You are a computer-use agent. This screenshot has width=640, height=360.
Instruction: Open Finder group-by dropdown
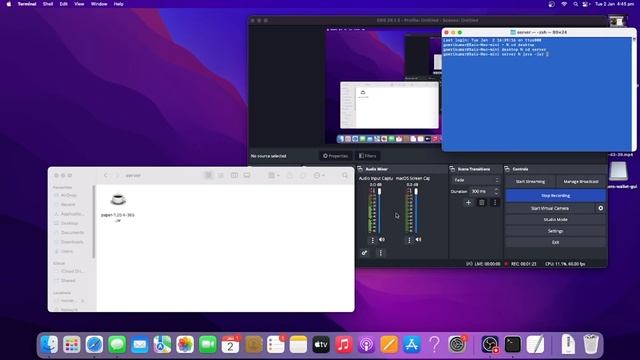click(x=274, y=176)
